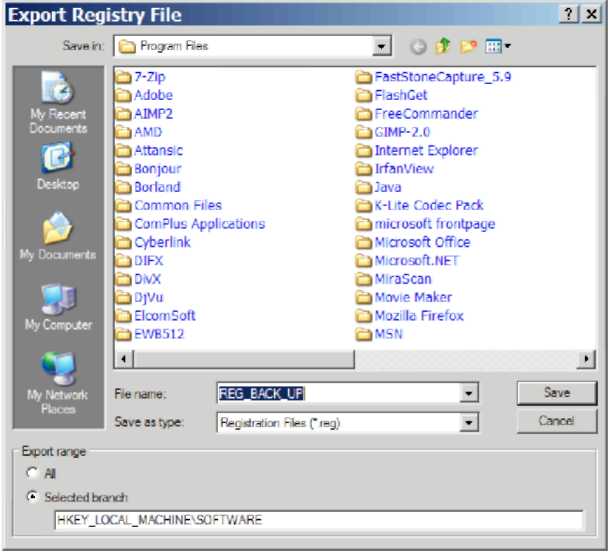Expand the File name dropdown arrow
Viewport: 610px width, 554px height.
(x=469, y=394)
